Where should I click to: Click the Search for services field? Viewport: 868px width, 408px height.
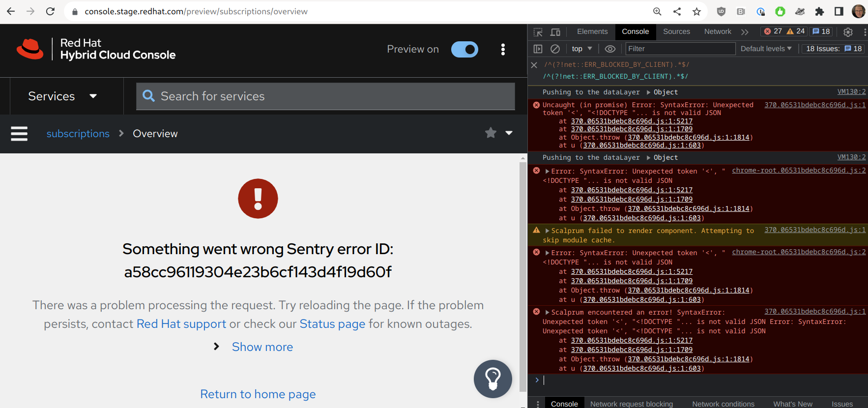pos(325,96)
